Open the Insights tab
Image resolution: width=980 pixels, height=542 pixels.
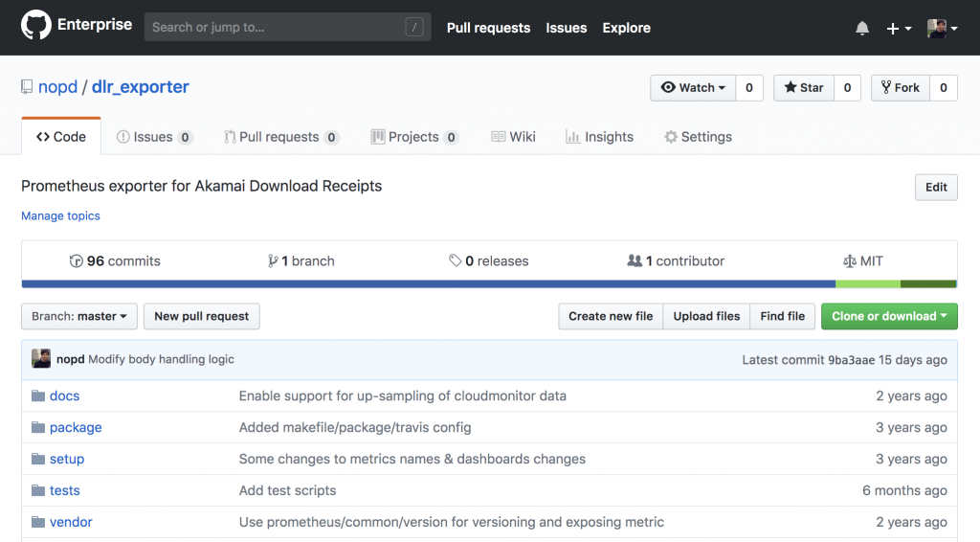point(599,137)
